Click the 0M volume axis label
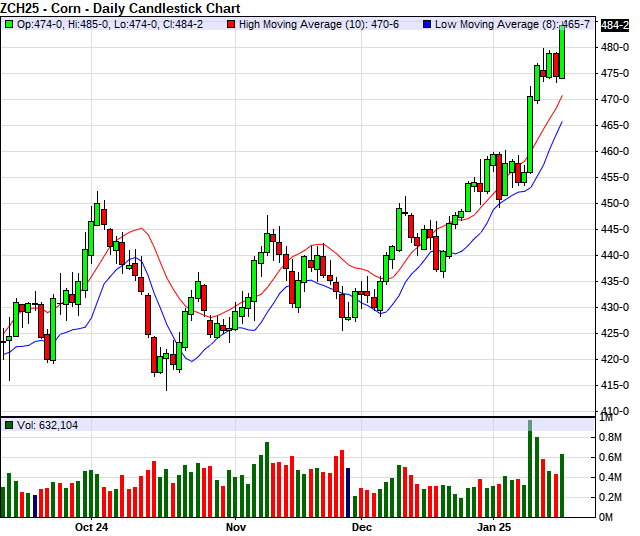 [609, 516]
